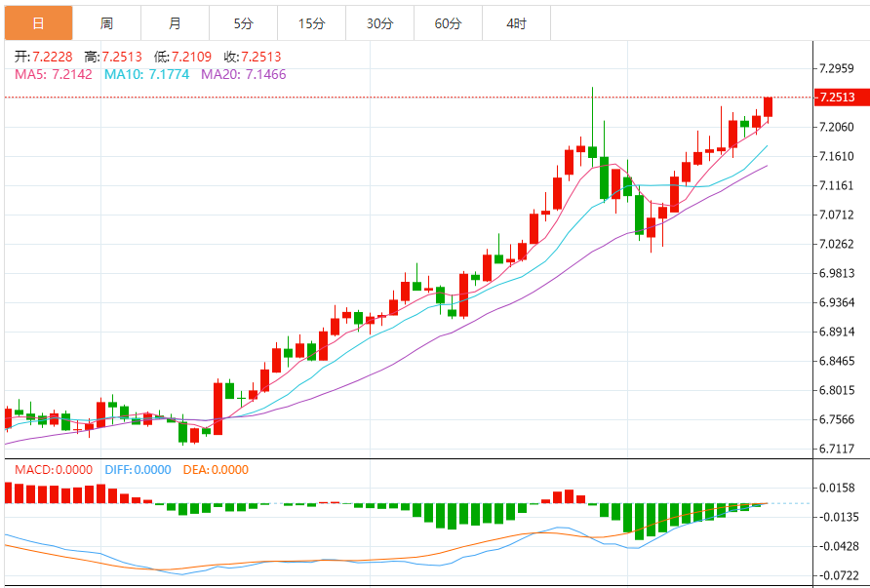Viewport: 870px width, 588px height.
Task: Click the MA5: 7.2142 indicator label
Action: coord(54,74)
